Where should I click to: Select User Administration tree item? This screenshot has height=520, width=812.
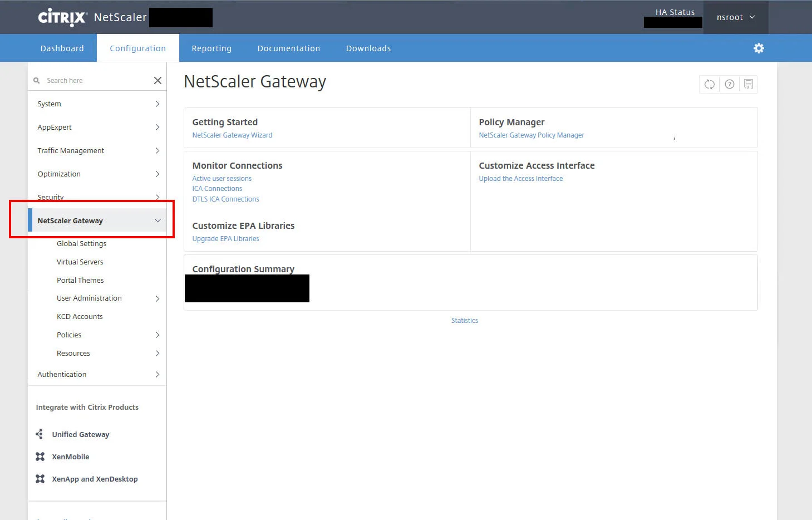tap(89, 298)
